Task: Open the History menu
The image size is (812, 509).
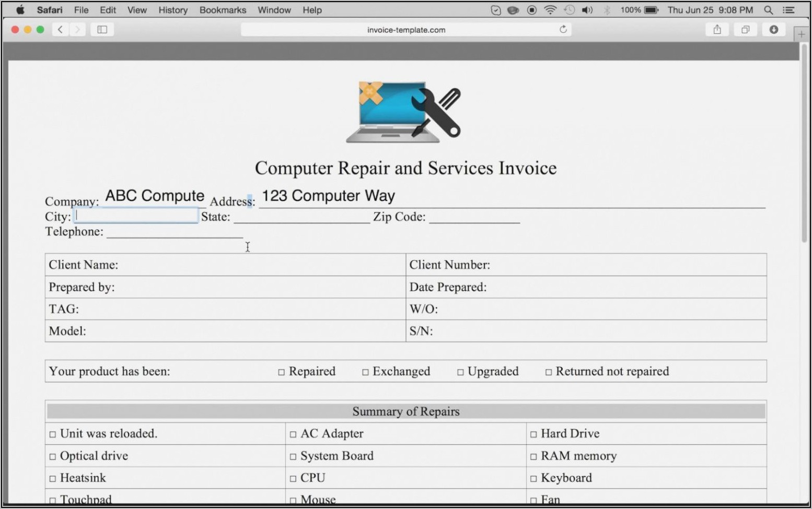Action: pyautogui.click(x=173, y=10)
